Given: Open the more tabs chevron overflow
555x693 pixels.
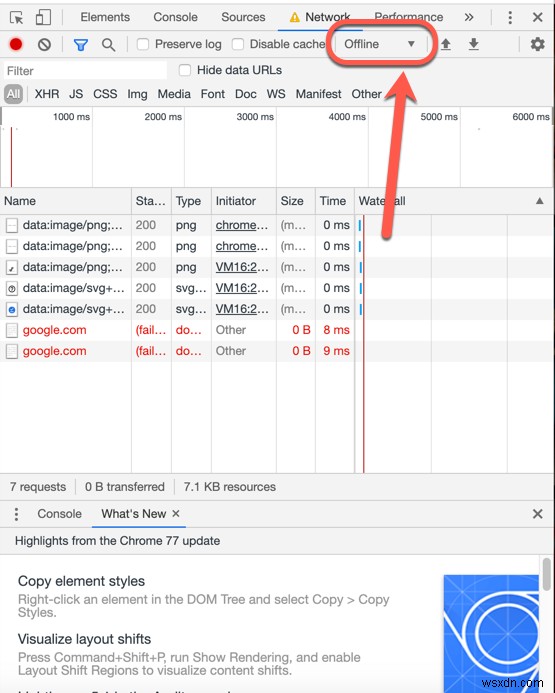Looking at the screenshot, I should coord(469,17).
